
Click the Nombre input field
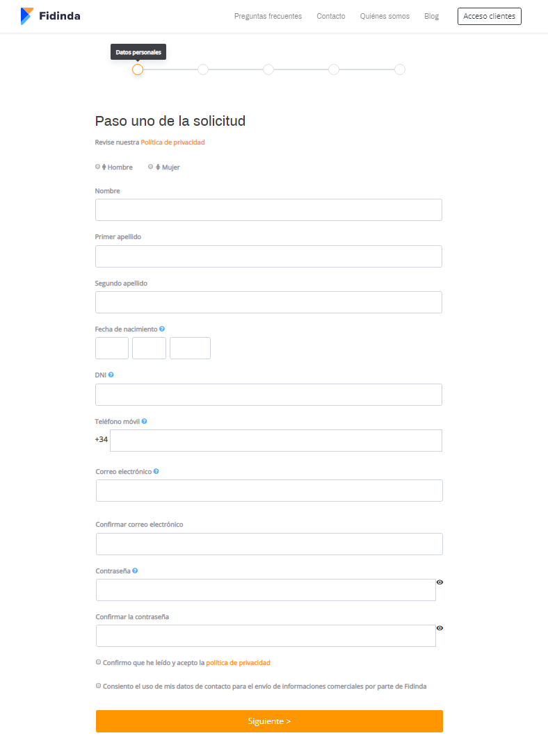(x=268, y=211)
